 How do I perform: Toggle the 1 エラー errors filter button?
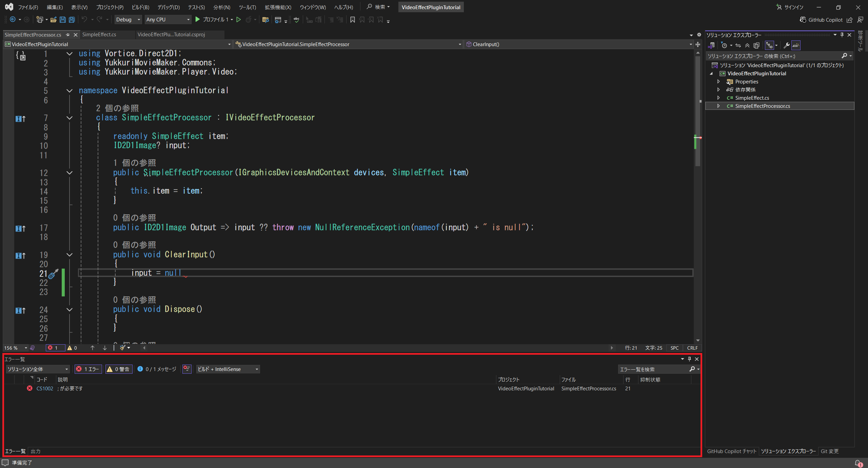[88, 369]
